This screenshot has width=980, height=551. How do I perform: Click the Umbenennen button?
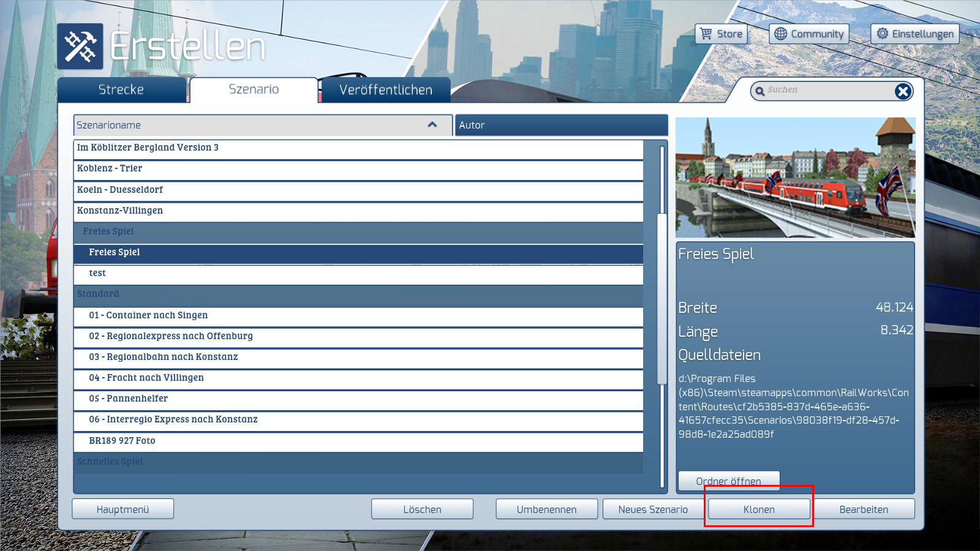[x=546, y=509]
